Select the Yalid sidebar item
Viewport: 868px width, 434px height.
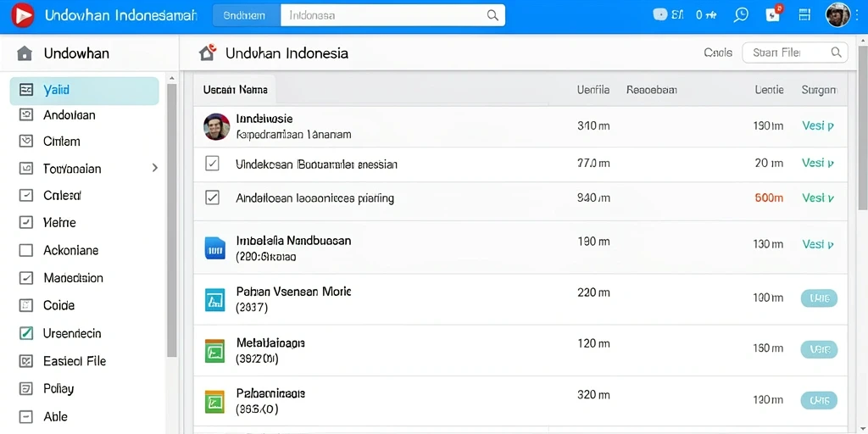(84, 91)
